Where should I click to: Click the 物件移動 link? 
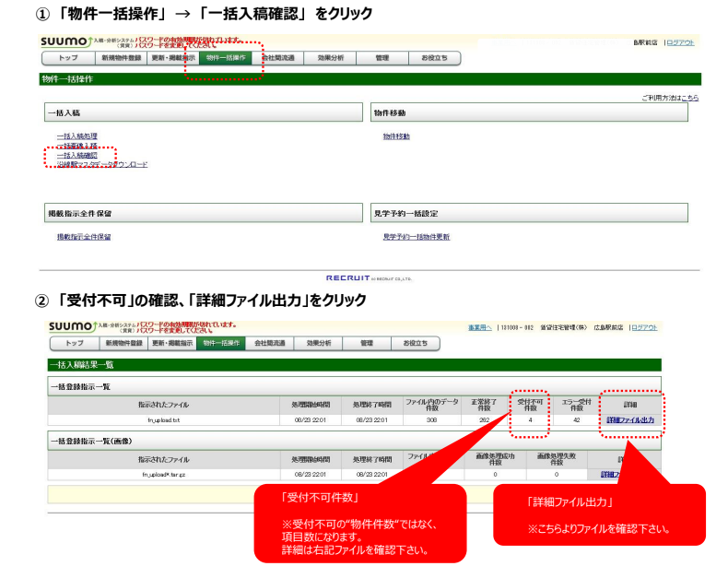click(x=396, y=136)
